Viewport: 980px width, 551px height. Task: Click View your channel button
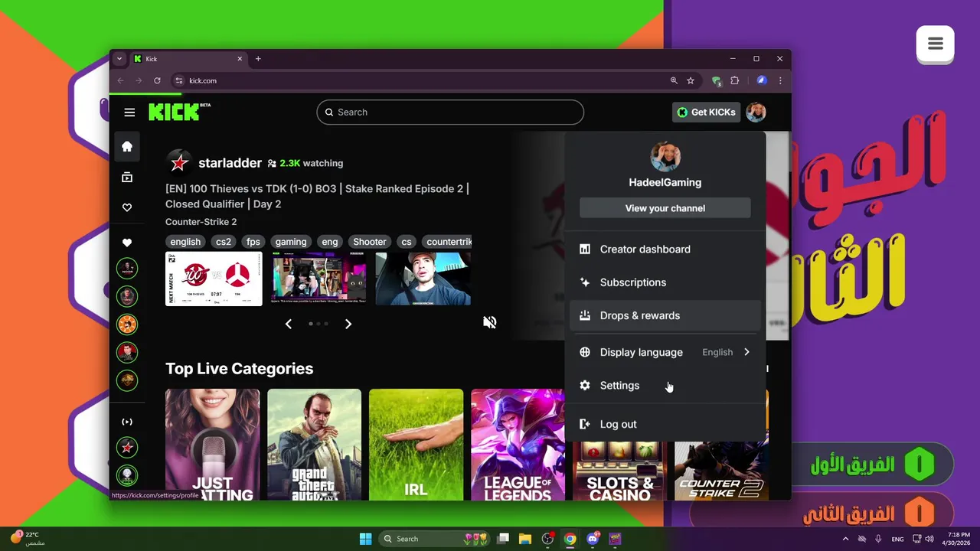tap(665, 208)
